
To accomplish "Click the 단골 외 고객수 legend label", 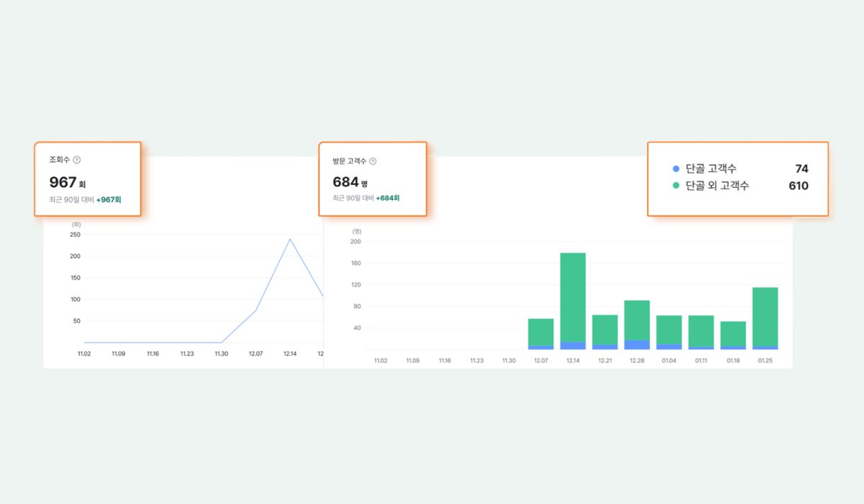I will 718,186.
